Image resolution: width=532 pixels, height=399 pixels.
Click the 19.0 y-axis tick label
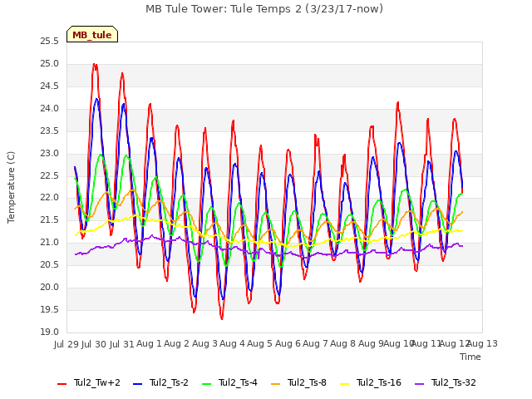click(x=49, y=332)
